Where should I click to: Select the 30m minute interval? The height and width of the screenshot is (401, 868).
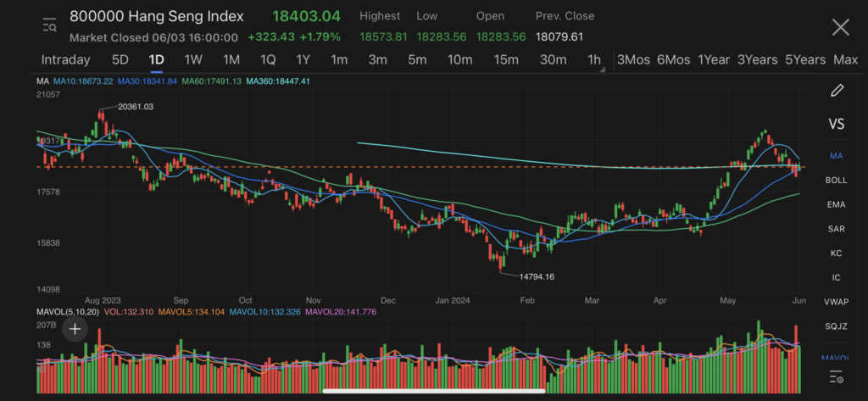click(553, 60)
